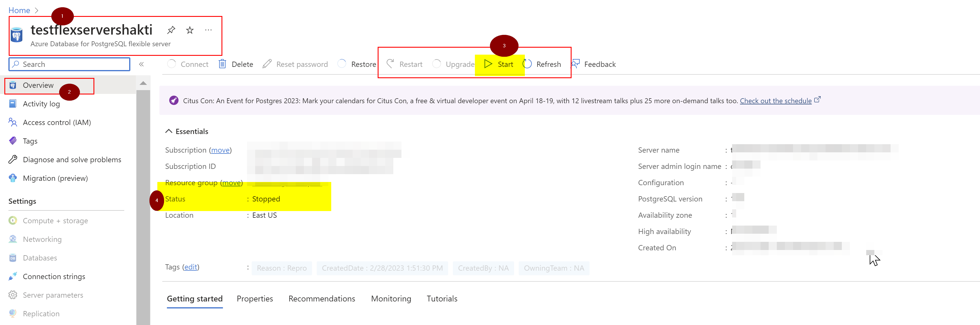Click the Compute + storage icon
This screenshot has height=325, width=980.
(x=12, y=220)
